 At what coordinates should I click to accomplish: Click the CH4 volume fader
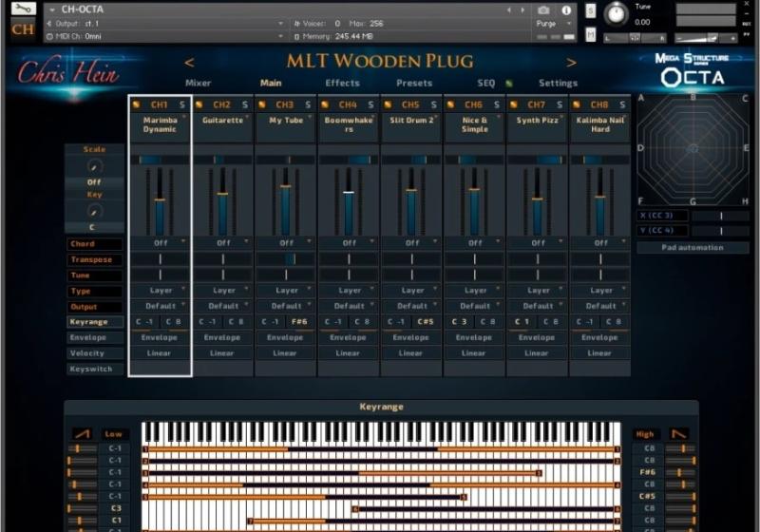(349, 193)
